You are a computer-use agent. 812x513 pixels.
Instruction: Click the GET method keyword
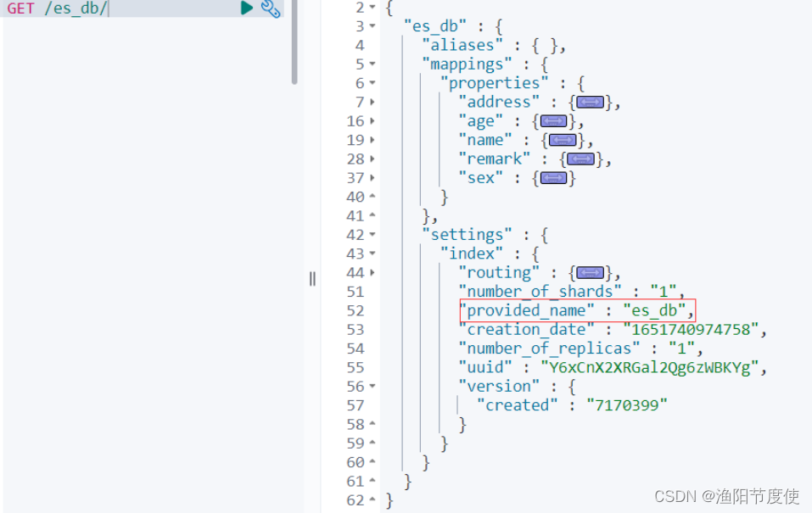20,8
